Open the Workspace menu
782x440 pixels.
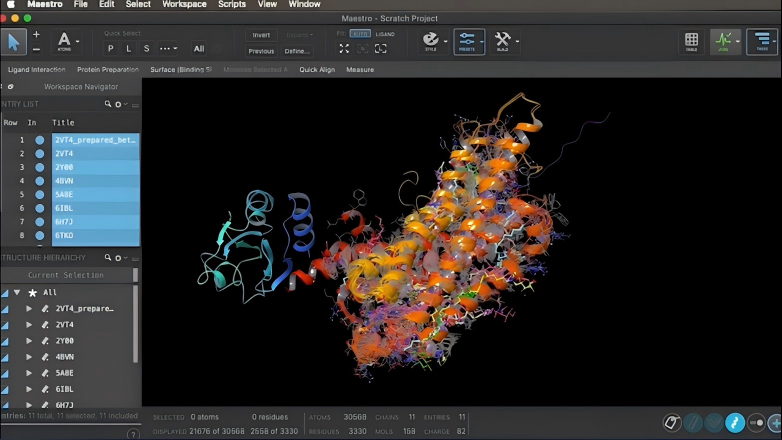tap(184, 5)
